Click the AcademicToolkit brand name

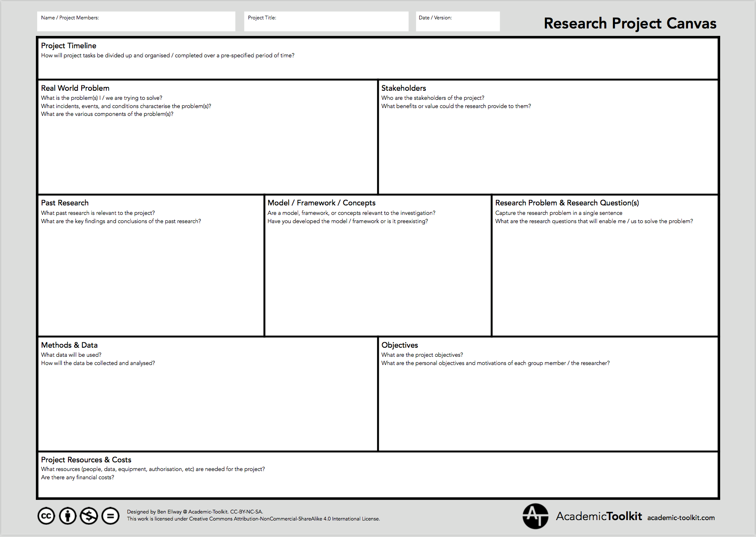pyautogui.click(x=599, y=516)
